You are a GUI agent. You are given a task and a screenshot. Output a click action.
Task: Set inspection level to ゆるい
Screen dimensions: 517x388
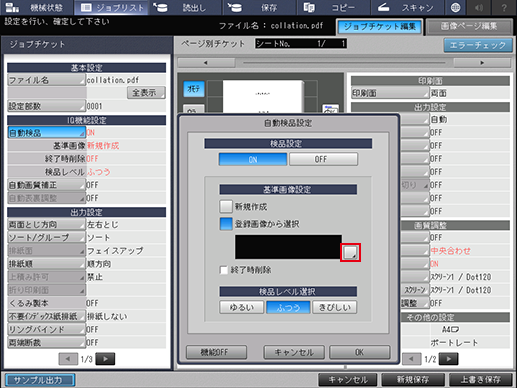(x=242, y=307)
